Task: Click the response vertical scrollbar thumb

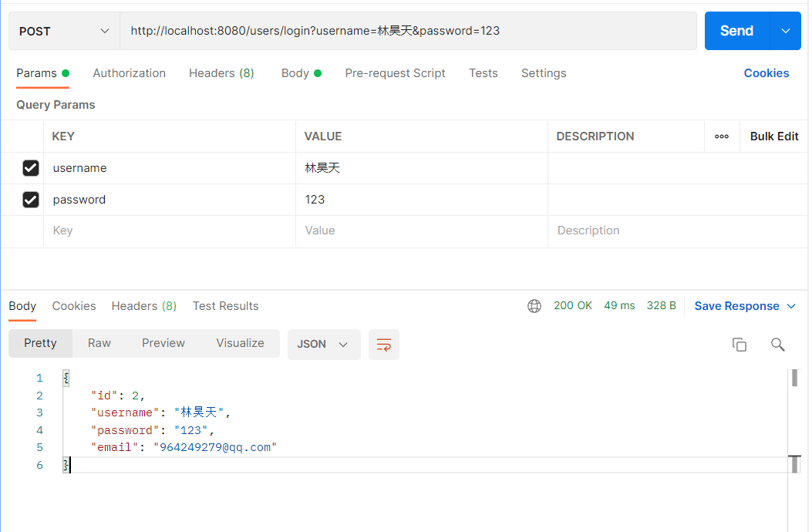Action: 794,378
